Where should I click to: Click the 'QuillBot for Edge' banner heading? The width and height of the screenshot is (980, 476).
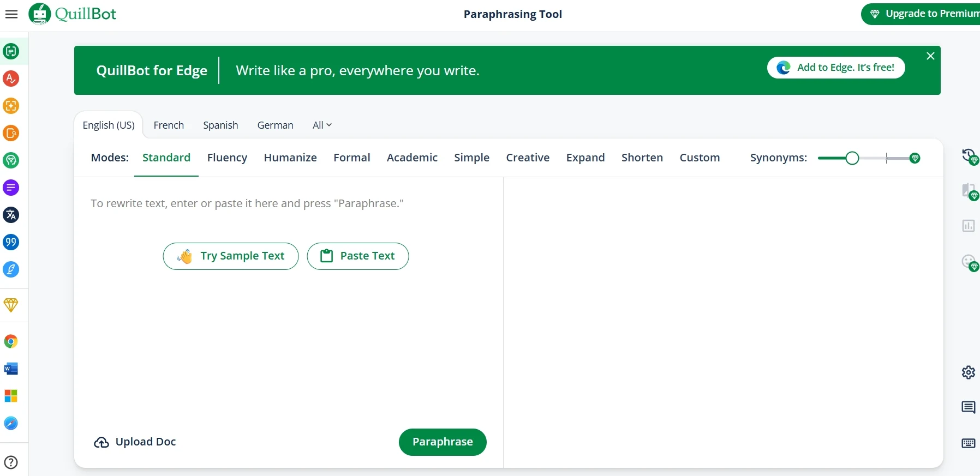(152, 70)
